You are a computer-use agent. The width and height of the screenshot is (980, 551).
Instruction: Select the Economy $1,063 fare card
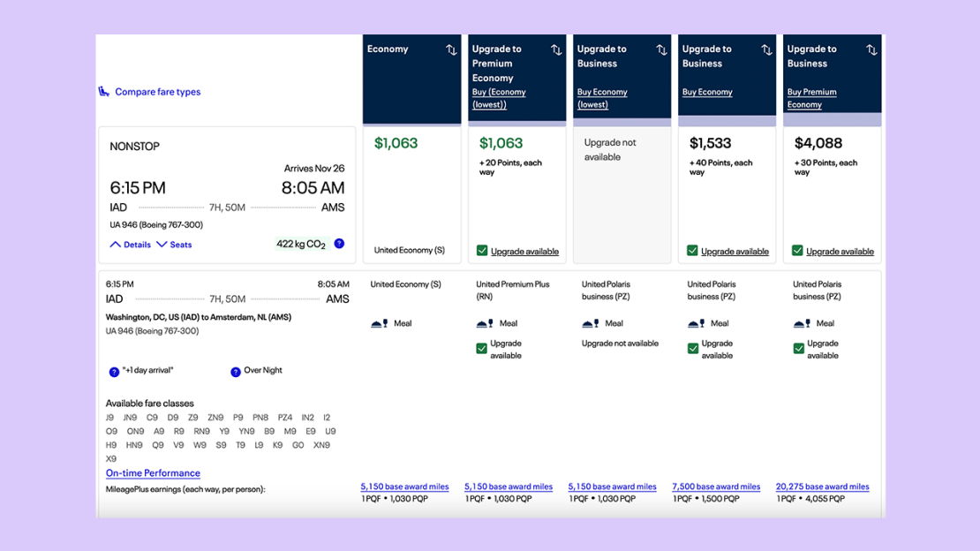tap(412, 194)
